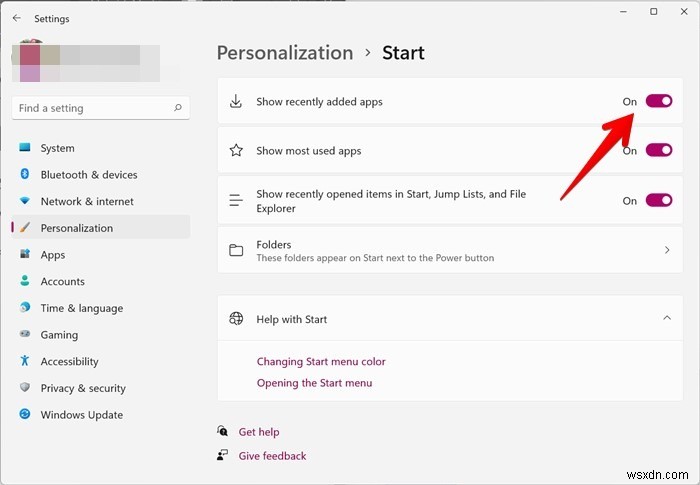Toggle Show recently opened items setting
700x485 pixels.
pos(658,201)
